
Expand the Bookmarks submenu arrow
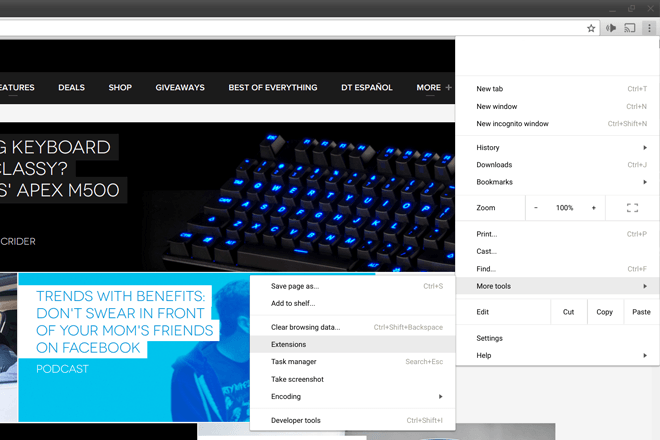click(645, 182)
